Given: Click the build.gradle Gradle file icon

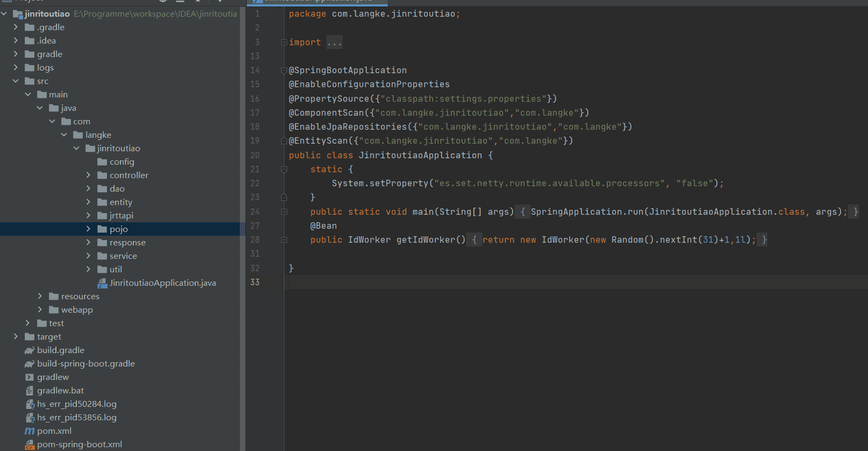Looking at the screenshot, I should (30, 350).
